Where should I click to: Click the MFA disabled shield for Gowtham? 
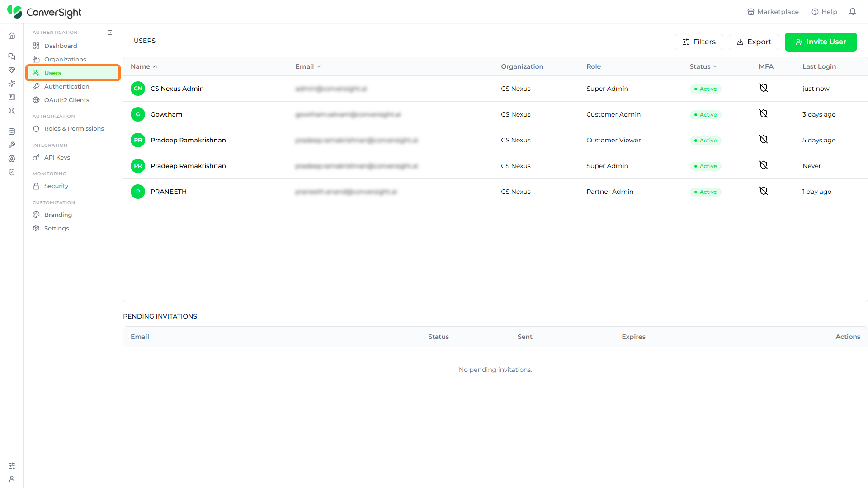click(764, 114)
